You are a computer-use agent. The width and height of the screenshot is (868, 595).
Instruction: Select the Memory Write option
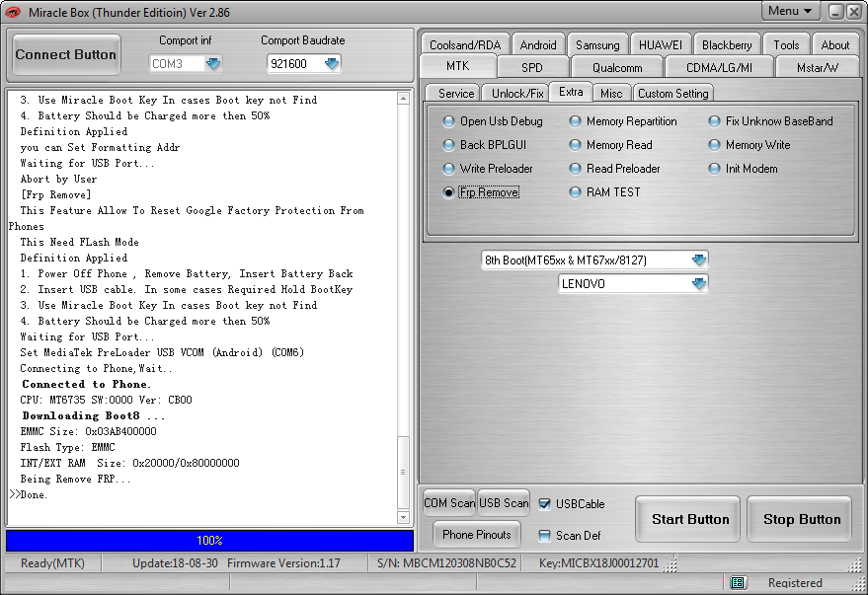click(750, 145)
